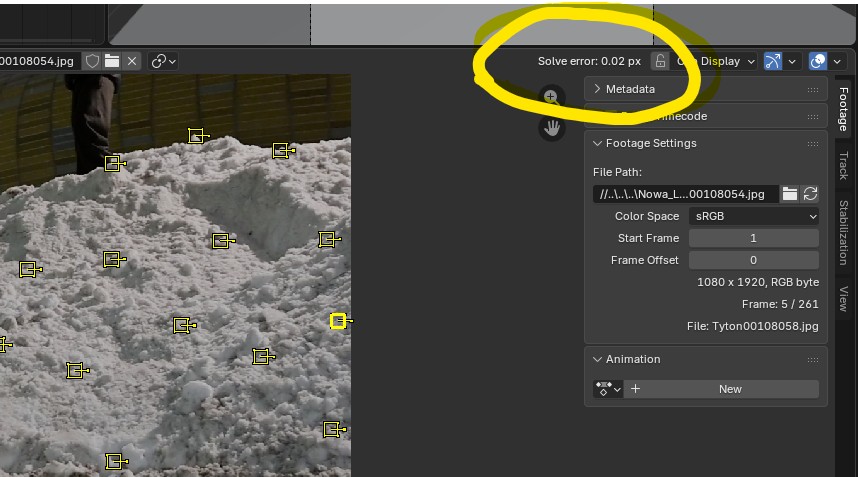The width and height of the screenshot is (858, 477).
Task: Click the pan hand gizmo
Action: pos(551,127)
